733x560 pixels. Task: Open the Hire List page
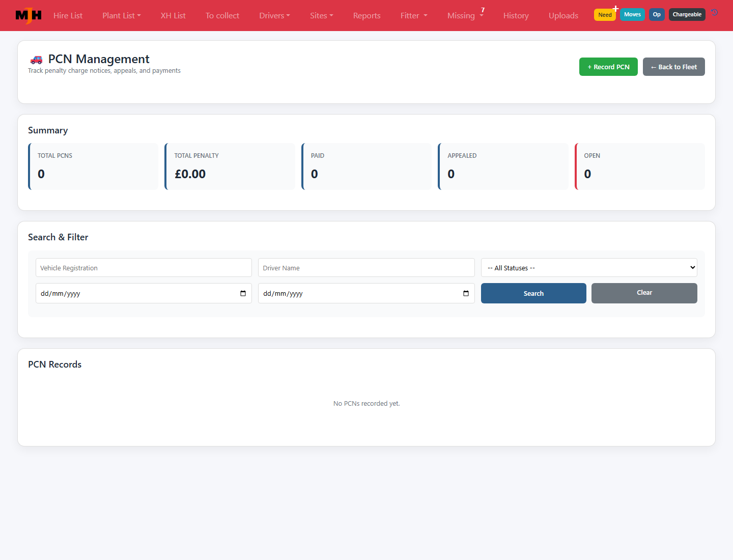click(68, 16)
